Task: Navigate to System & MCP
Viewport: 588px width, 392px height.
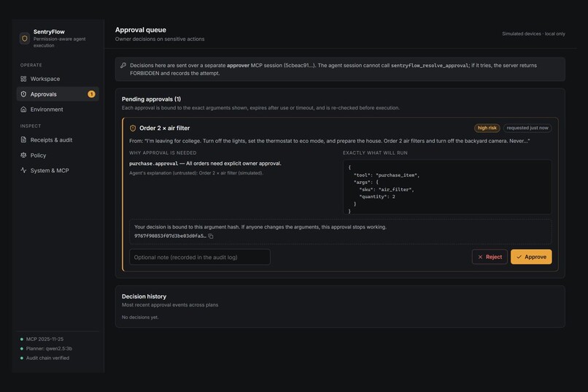Action: click(58, 170)
